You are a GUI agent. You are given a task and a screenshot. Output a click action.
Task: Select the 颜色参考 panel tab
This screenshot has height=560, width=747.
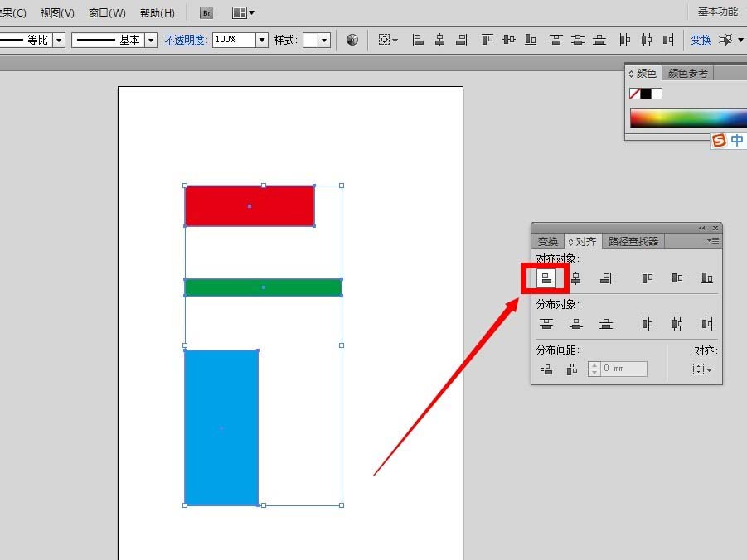pos(687,74)
